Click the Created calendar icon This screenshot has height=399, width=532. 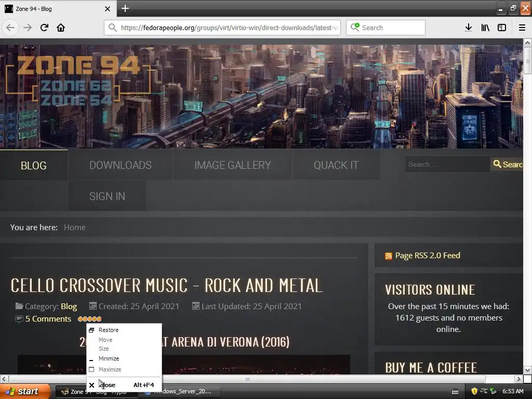coord(92,306)
